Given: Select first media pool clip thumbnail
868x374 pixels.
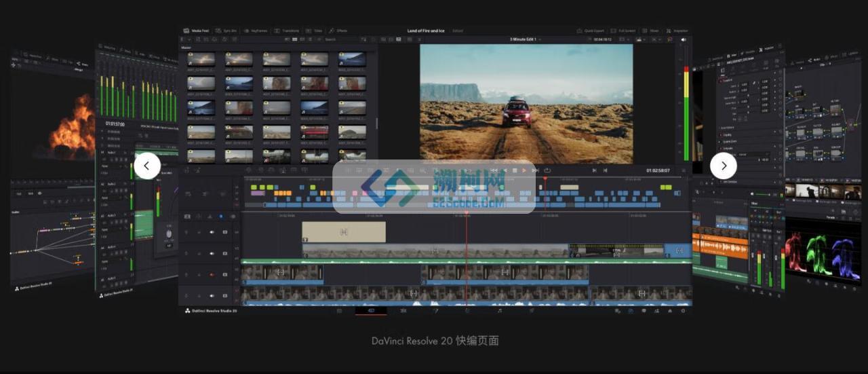Looking at the screenshot, I should tap(201, 60).
